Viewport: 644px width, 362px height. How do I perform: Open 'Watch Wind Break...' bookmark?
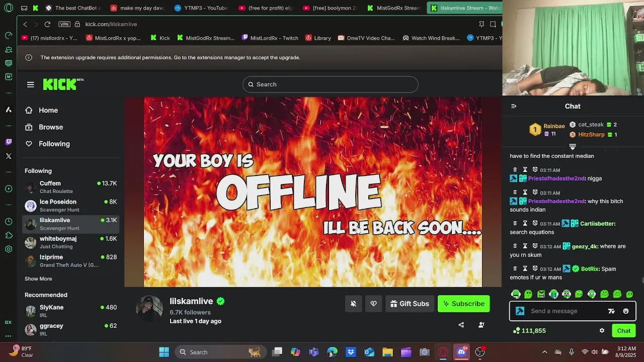[431, 38]
